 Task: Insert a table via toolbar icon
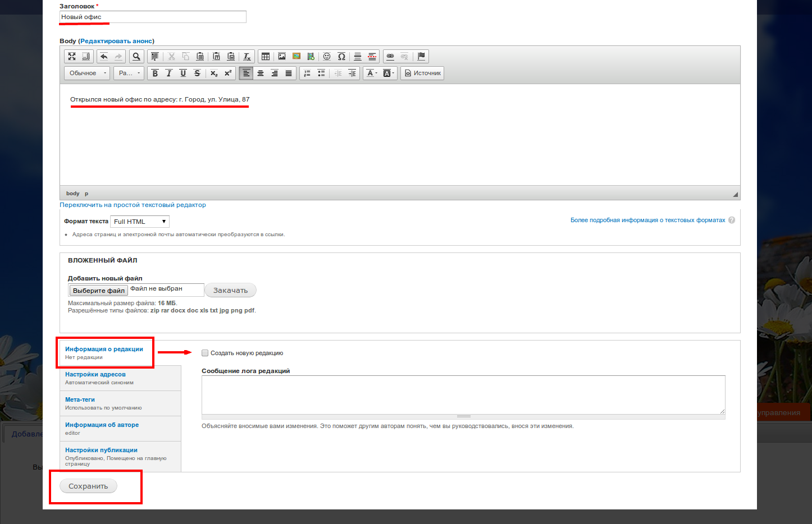(266, 57)
